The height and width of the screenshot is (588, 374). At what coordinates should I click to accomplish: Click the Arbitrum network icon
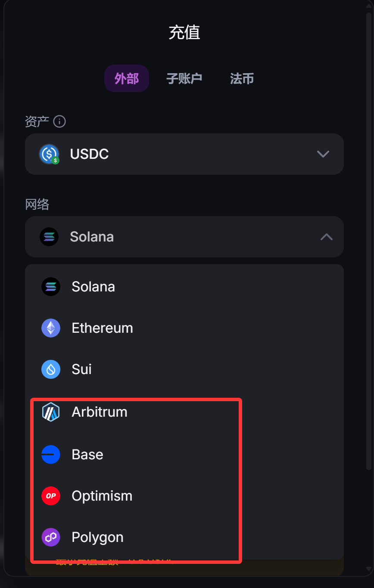[x=51, y=412]
